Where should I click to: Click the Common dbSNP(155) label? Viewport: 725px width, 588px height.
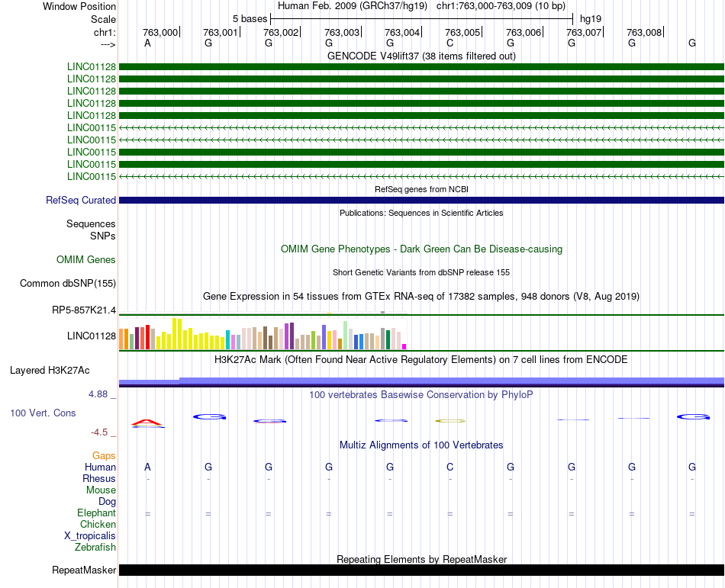point(67,283)
